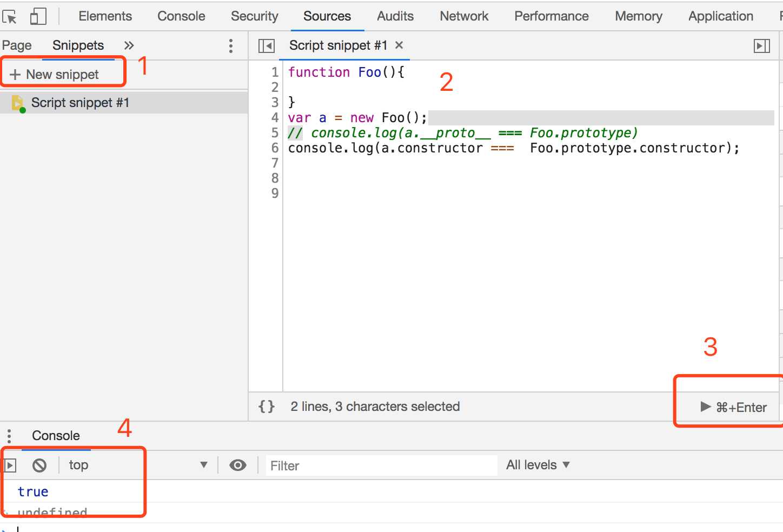This screenshot has width=783, height=532.
Task: Select the Console drawer tab
Action: pyautogui.click(x=56, y=436)
